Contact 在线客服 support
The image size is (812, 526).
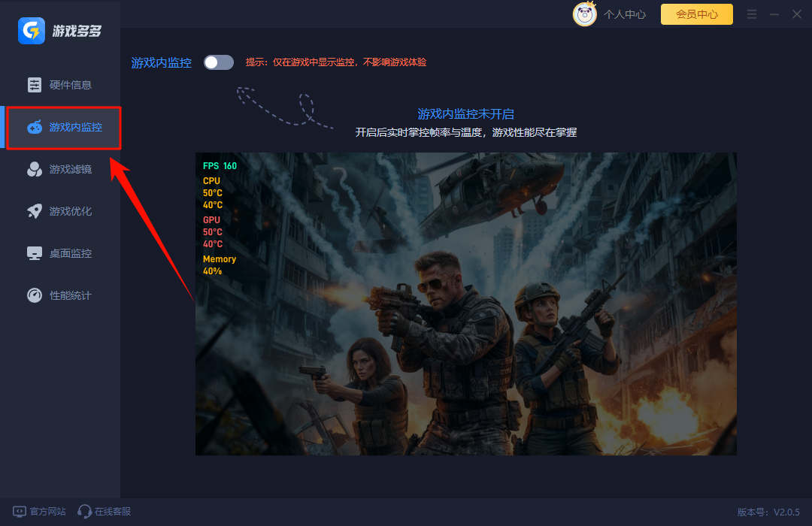(103, 511)
